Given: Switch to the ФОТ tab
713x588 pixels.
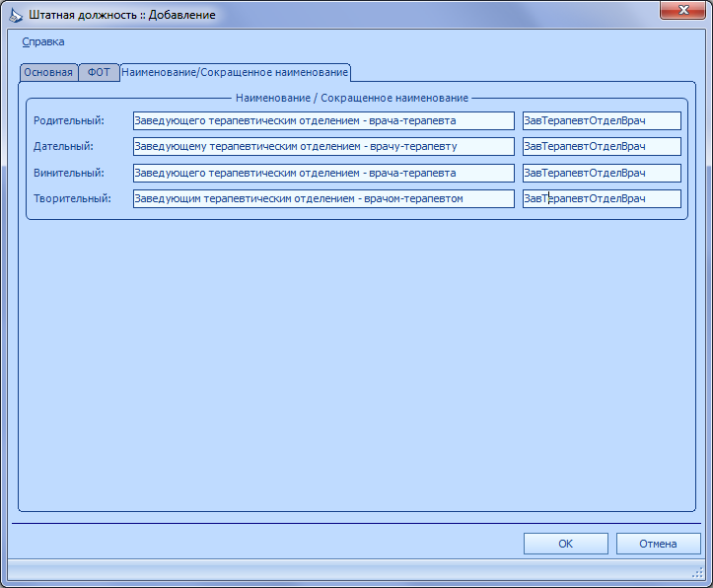Looking at the screenshot, I should 99,73.
